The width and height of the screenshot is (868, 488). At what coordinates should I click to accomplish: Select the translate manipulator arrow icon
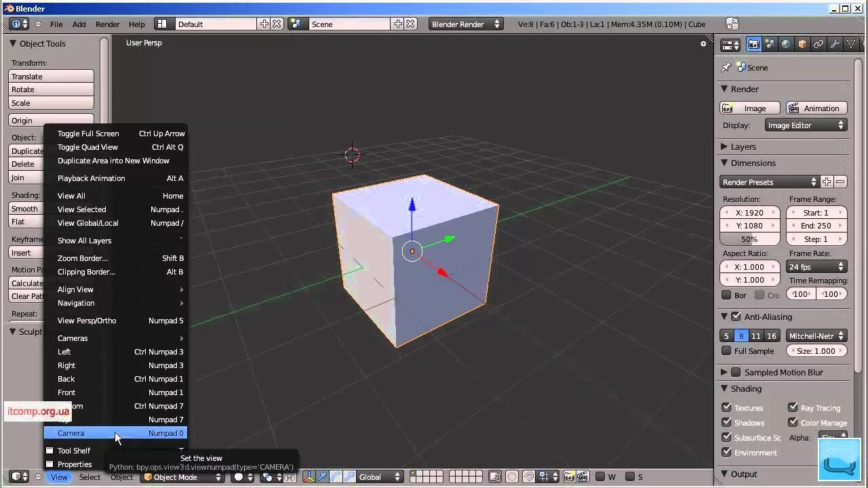click(x=322, y=477)
